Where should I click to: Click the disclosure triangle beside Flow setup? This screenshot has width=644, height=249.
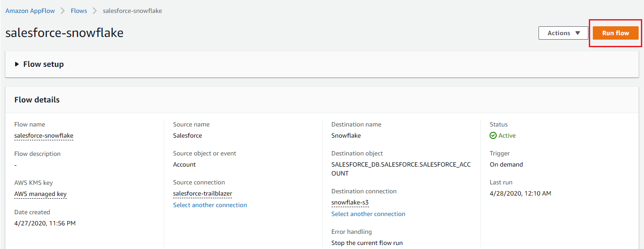point(17,64)
